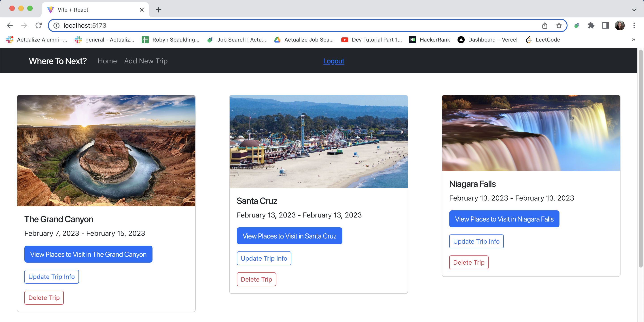Open the share icon in the address bar
The height and width of the screenshot is (322, 644).
pos(545,25)
